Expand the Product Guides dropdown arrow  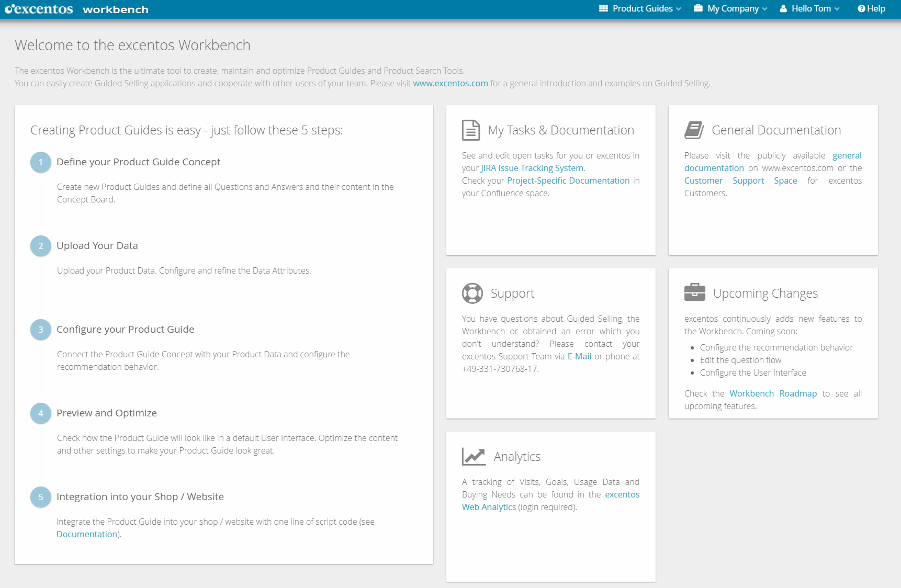click(x=679, y=9)
